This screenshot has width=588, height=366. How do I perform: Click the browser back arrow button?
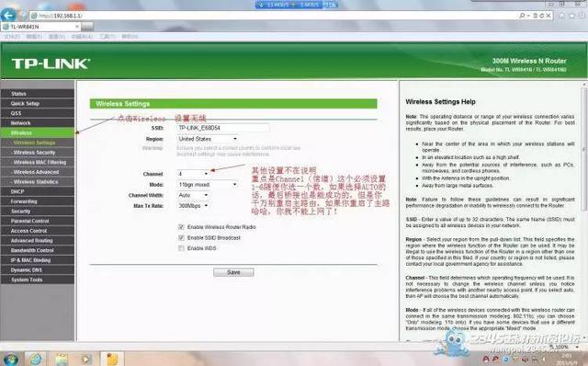pyautogui.click(x=8, y=15)
